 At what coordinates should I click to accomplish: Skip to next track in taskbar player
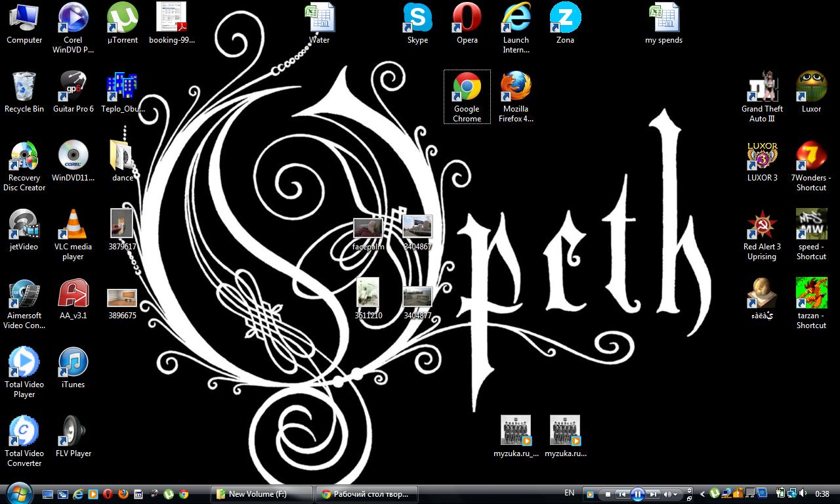[654, 494]
